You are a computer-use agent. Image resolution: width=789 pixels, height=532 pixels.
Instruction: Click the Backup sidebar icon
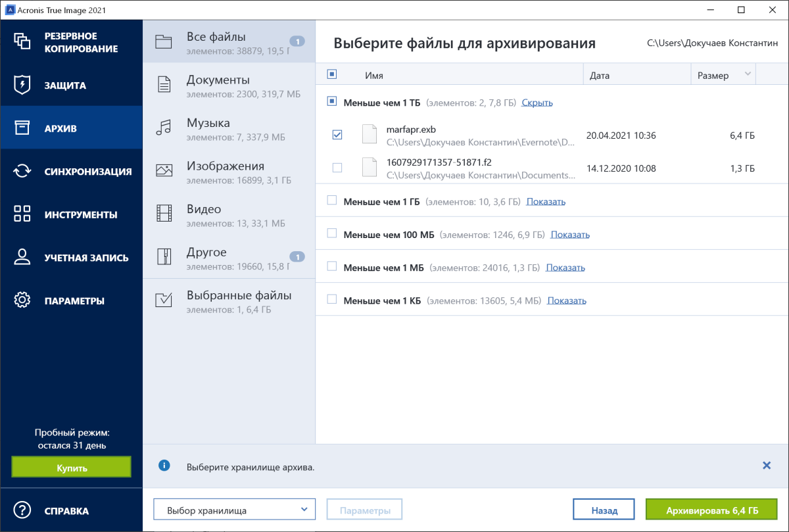coord(22,41)
